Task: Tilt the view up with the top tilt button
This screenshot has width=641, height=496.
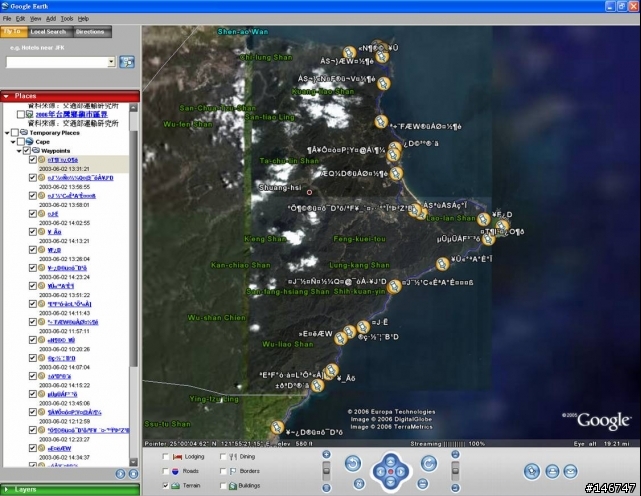Action: [x=455, y=454]
